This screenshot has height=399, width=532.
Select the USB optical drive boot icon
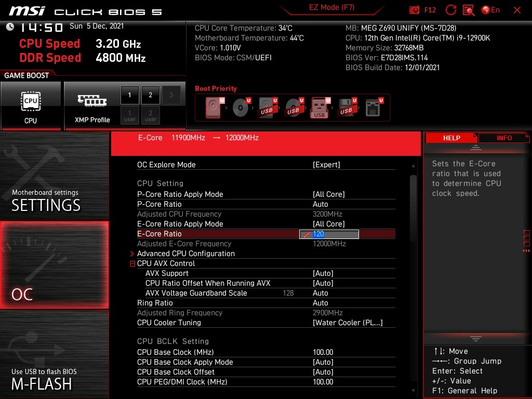tap(295, 108)
